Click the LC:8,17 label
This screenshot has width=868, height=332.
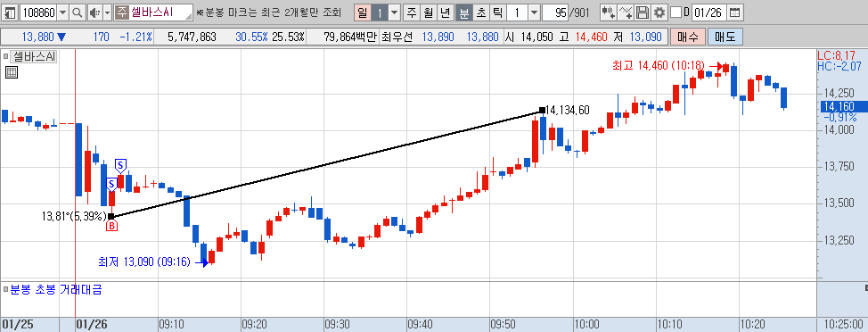pyautogui.click(x=837, y=55)
